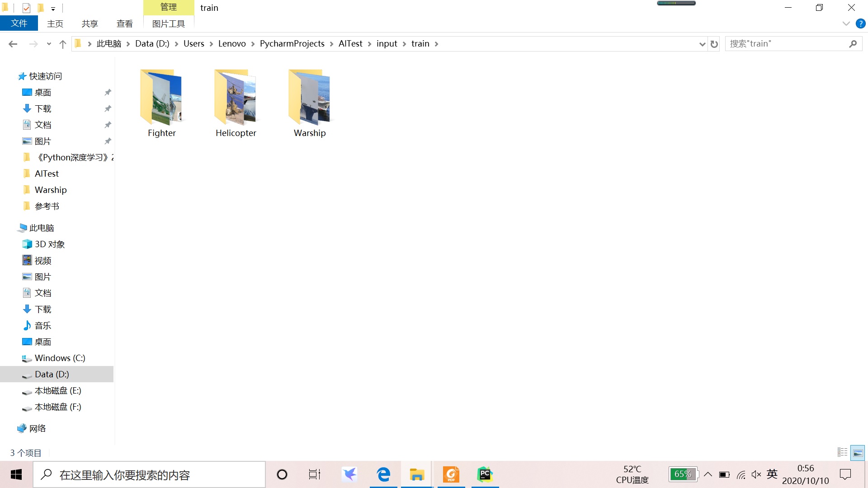Viewport: 868px width, 488px height.
Task: Open PyCharm from the taskbar
Action: [485, 474]
